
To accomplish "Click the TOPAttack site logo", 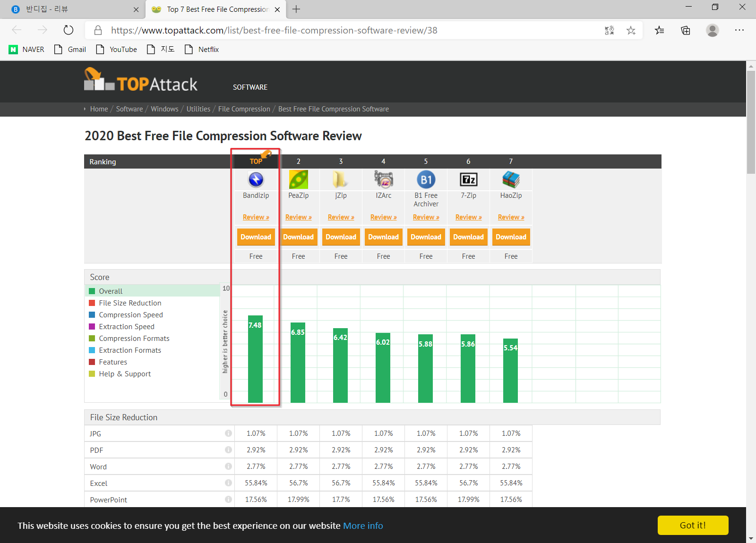I will 141,80.
